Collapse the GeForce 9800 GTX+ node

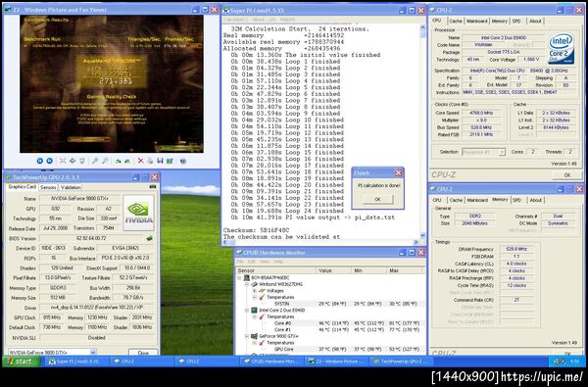coord(247,336)
